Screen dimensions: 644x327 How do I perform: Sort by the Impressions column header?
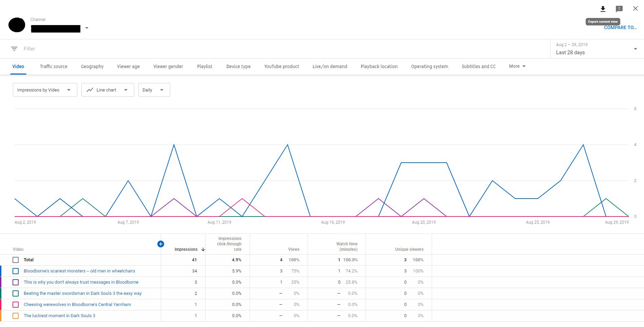pos(186,249)
